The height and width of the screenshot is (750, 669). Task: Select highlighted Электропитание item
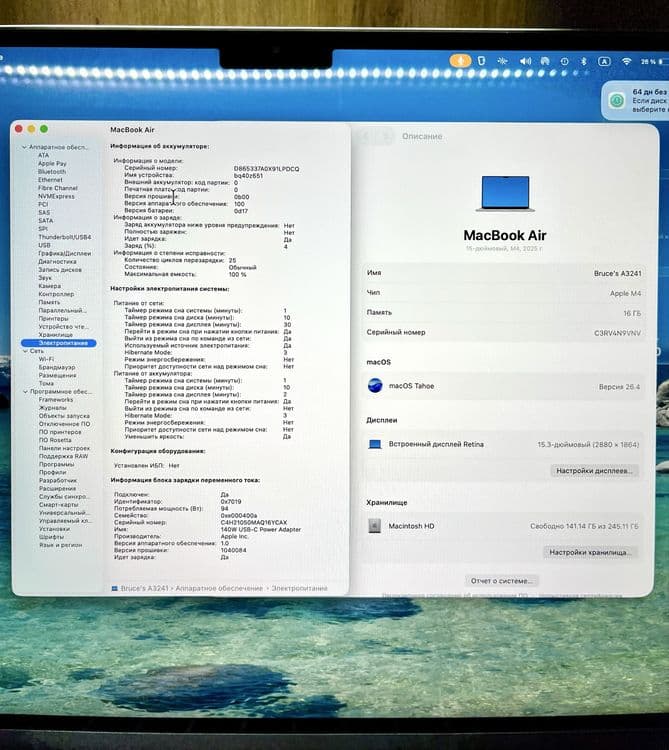(x=59, y=343)
